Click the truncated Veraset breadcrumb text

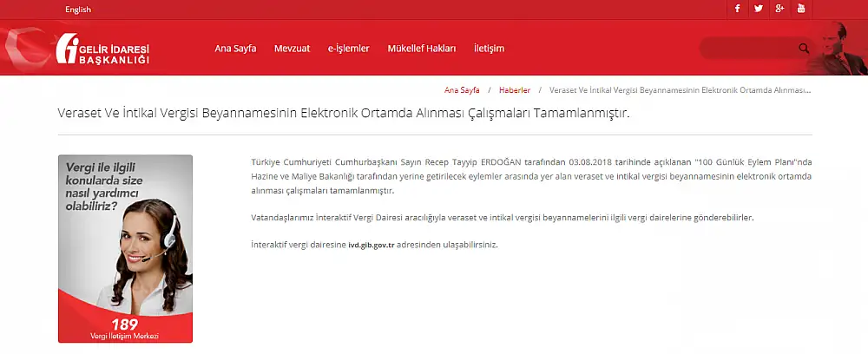[x=681, y=90]
